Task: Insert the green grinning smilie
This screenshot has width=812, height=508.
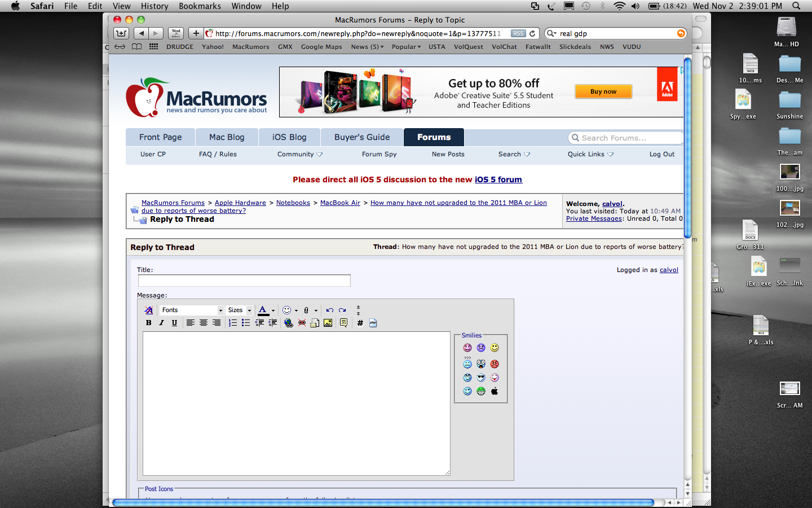Action: [481, 391]
